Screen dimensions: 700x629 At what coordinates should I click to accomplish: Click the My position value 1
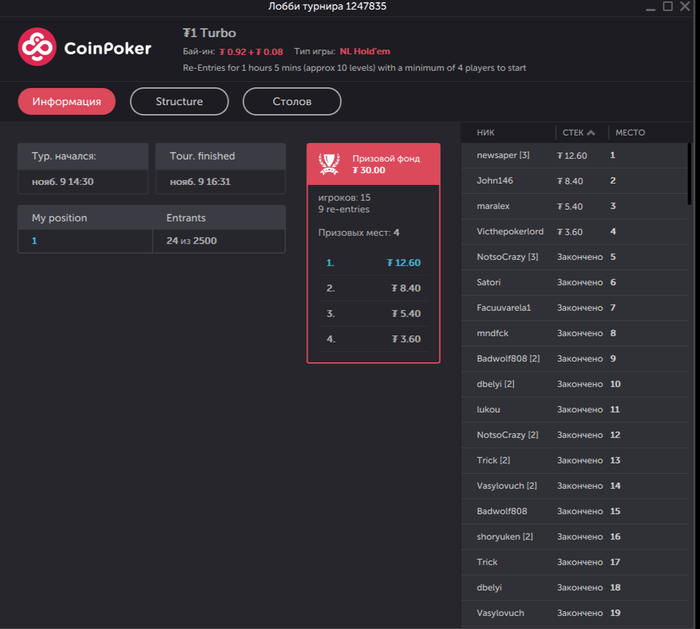coord(34,241)
